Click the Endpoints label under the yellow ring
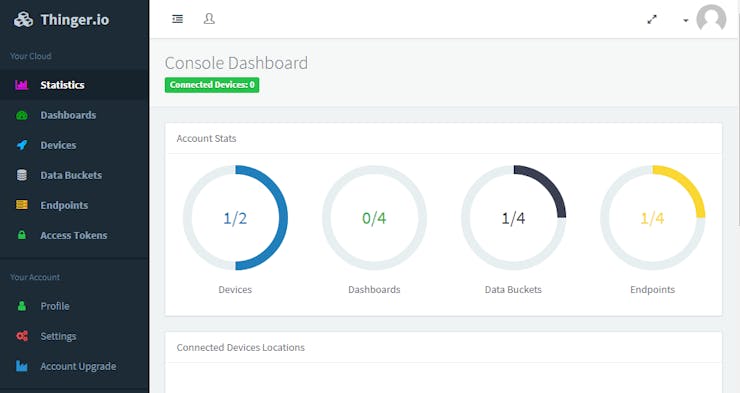740x393 pixels. click(x=653, y=290)
